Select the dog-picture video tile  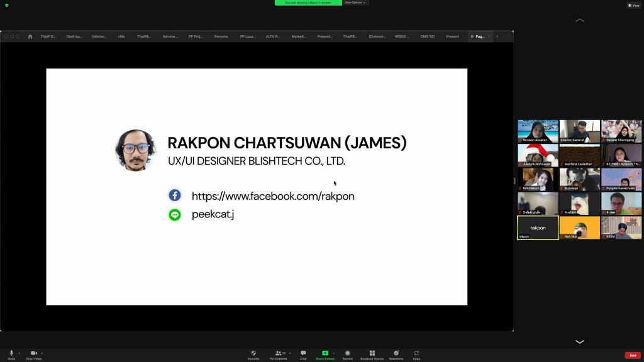(x=579, y=179)
